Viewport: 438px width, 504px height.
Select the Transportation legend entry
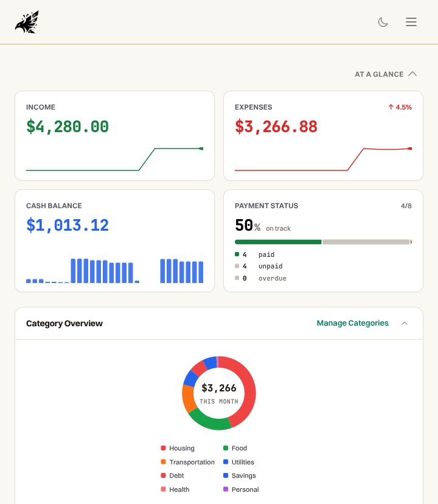pos(187,462)
